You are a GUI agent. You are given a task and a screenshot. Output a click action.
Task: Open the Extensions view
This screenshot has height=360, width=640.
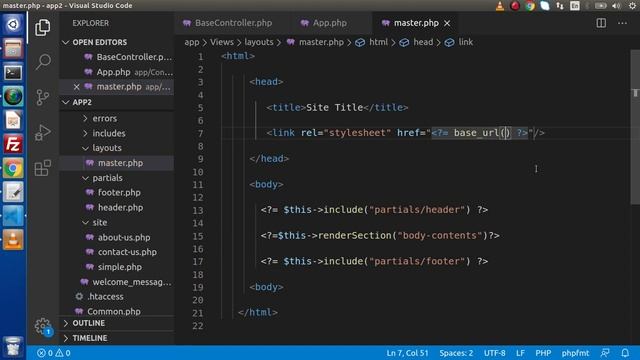pos(43,168)
